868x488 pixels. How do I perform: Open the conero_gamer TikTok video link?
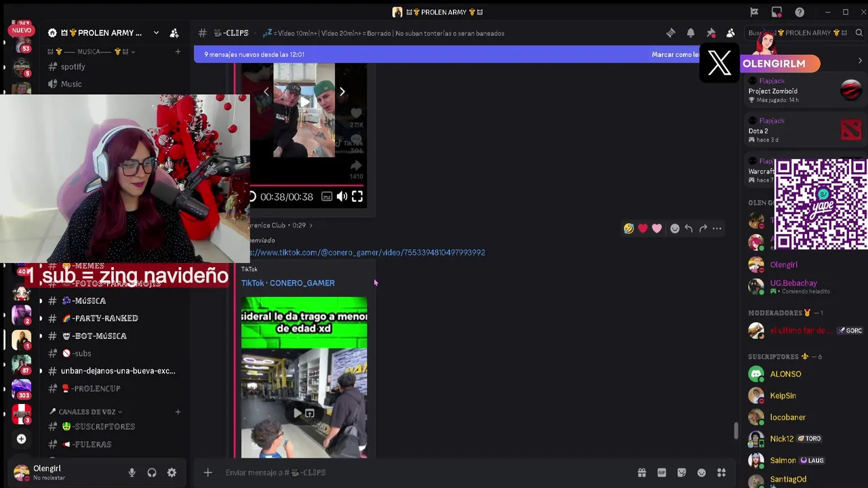pyautogui.click(x=366, y=252)
